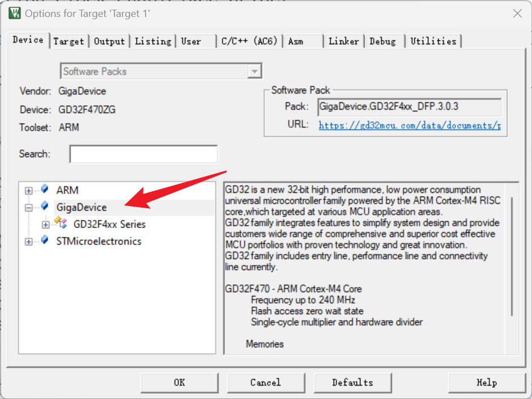The image size is (532, 399).
Task: Click the Keil uVision icon in title bar
Action: pos(15,13)
